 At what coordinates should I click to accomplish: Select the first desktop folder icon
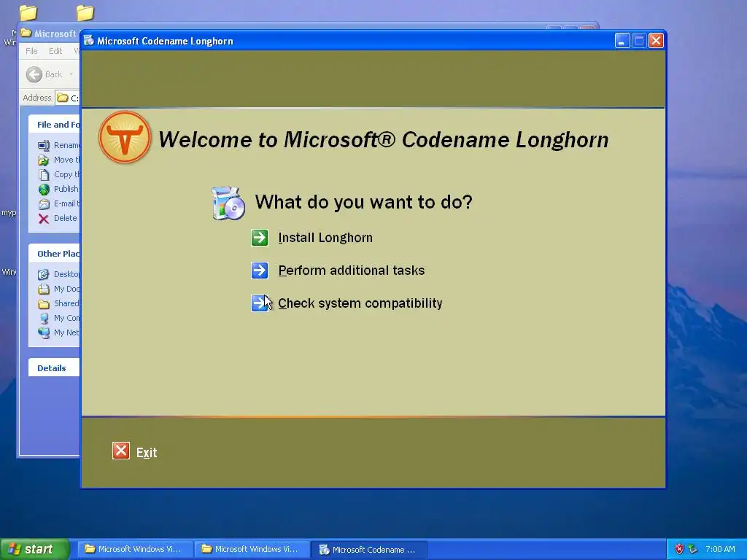pos(28,12)
